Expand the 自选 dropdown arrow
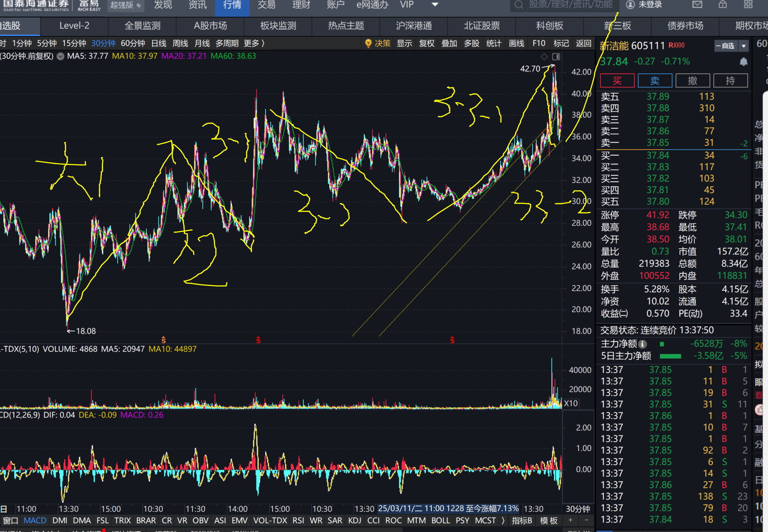This screenshot has width=768, height=532. click(744, 46)
